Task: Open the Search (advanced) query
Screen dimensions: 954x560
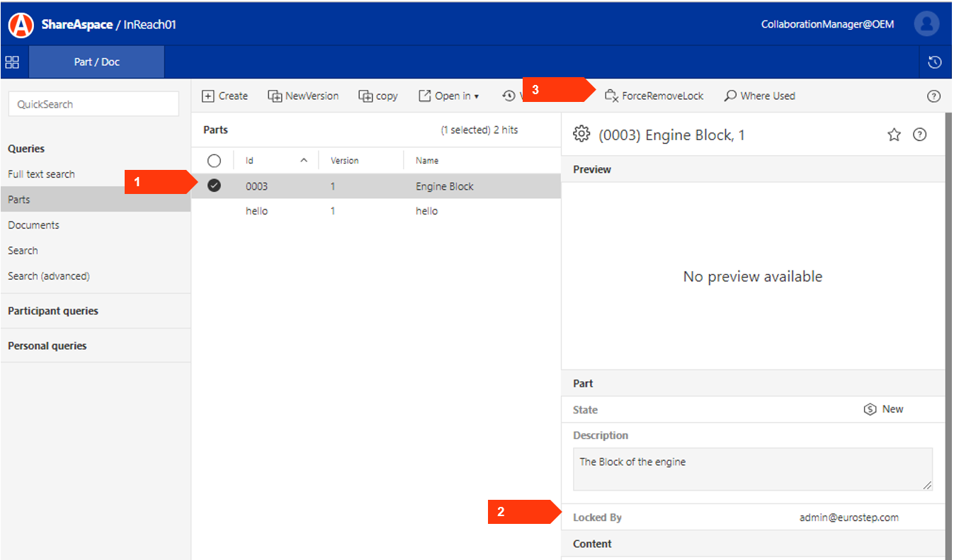Action: coord(49,276)
